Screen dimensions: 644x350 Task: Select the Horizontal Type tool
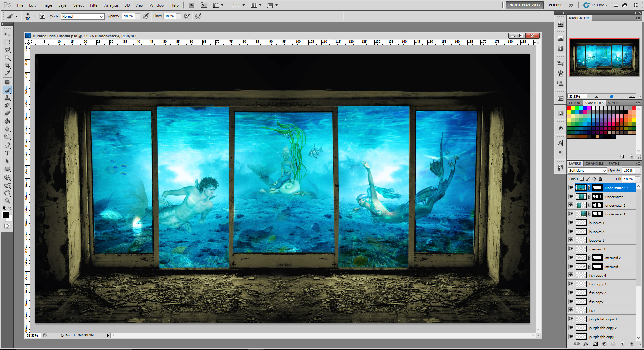[7, 153]
